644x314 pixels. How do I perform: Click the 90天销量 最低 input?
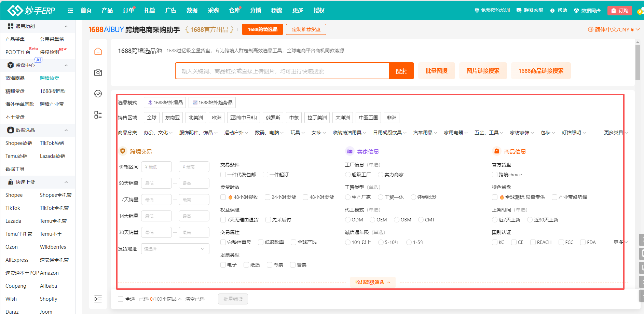point(156,183)
